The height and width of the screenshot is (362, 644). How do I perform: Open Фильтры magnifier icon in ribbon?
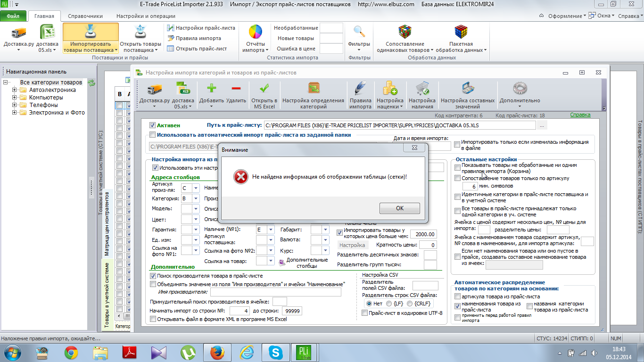(359, 32)
